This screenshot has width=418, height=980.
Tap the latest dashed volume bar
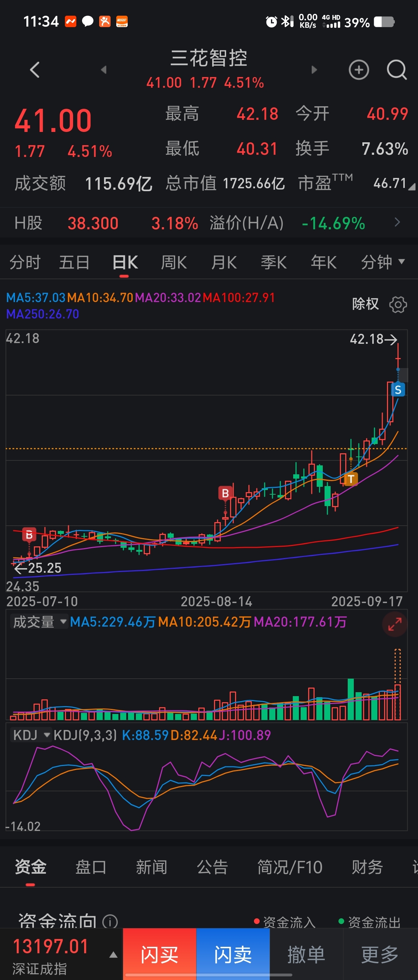397,684
